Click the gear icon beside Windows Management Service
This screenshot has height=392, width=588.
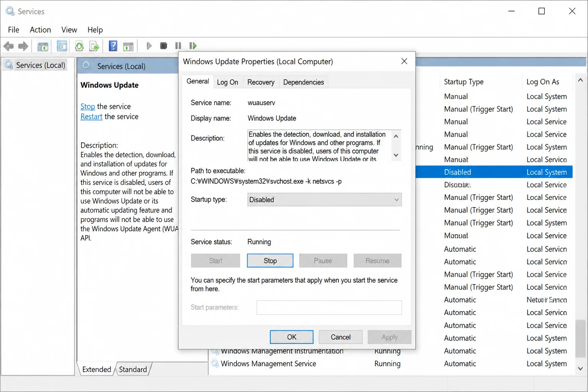click(215, 364)
